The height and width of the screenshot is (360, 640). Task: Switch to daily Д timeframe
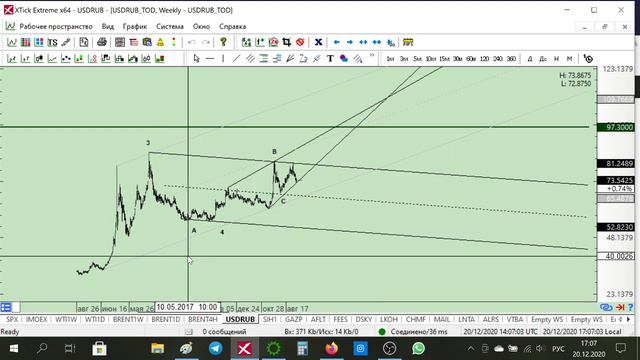pos(530,59)
